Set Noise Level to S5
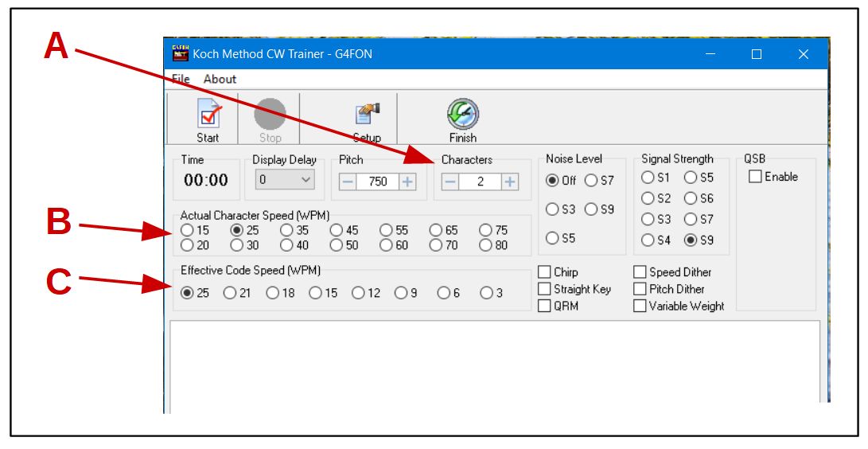868x449 pixels. pyautogui.click(x=552, y=238)
